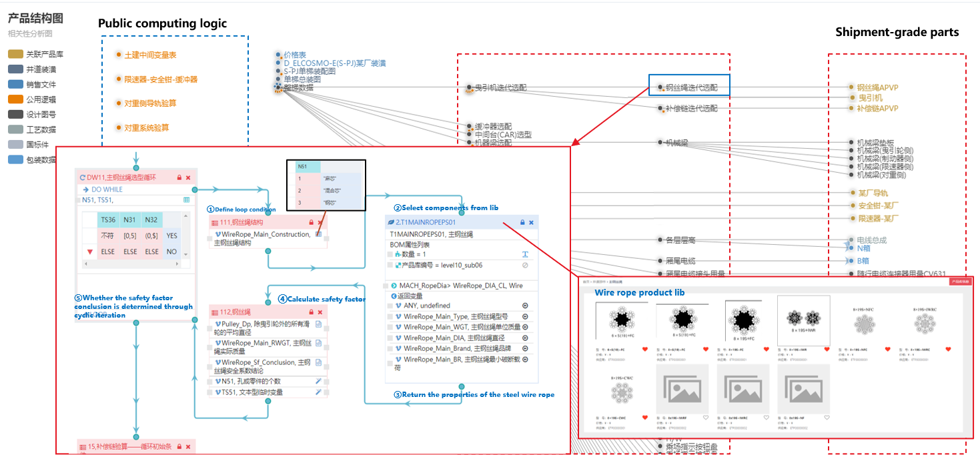Viewport: 980px width, 455px height.
Task: Collapse the 返回变量 section
Action: [x=394, y=296]
